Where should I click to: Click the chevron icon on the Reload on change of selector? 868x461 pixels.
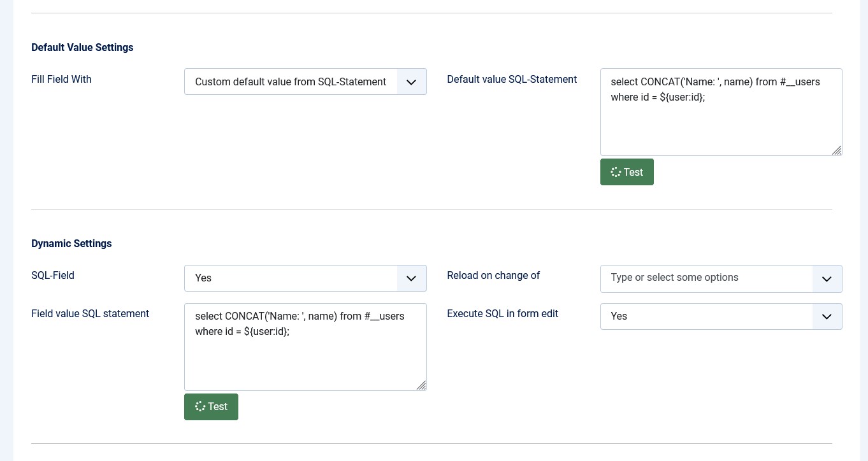(x=827, y=278)
